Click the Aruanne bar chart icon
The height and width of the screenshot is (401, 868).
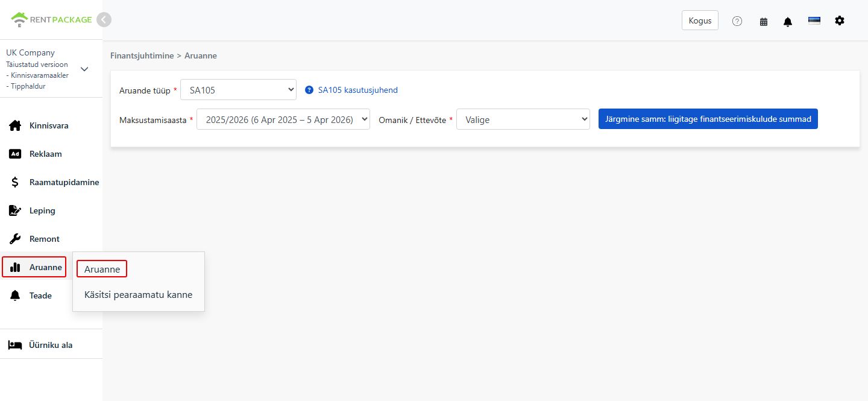(15, 267)
